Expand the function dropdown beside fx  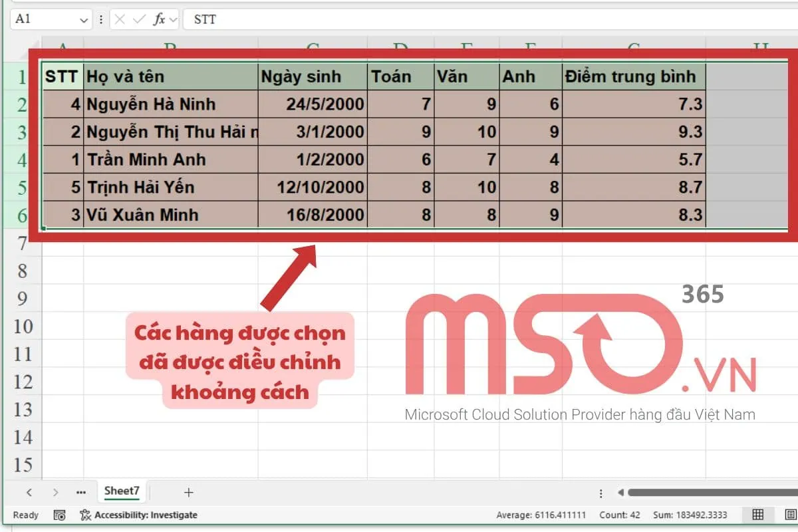point(174,20)
